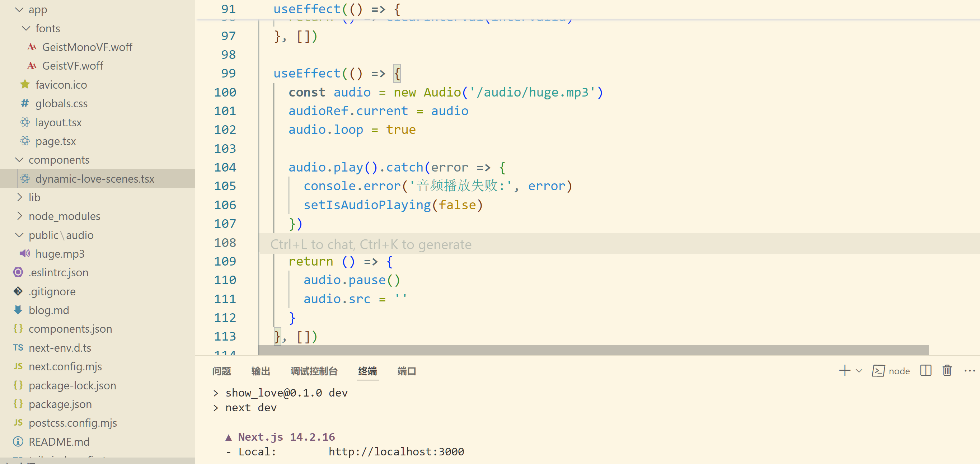Switch to the 问题 problems tab
980x464 pixels.
click(221, 371)
